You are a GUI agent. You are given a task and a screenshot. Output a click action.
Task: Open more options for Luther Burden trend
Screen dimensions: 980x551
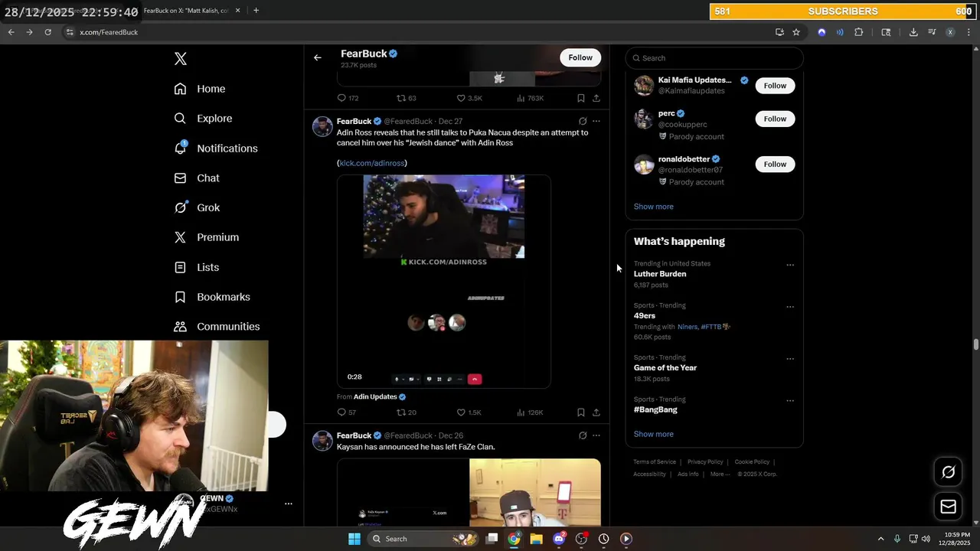click(x=790, y=265)
